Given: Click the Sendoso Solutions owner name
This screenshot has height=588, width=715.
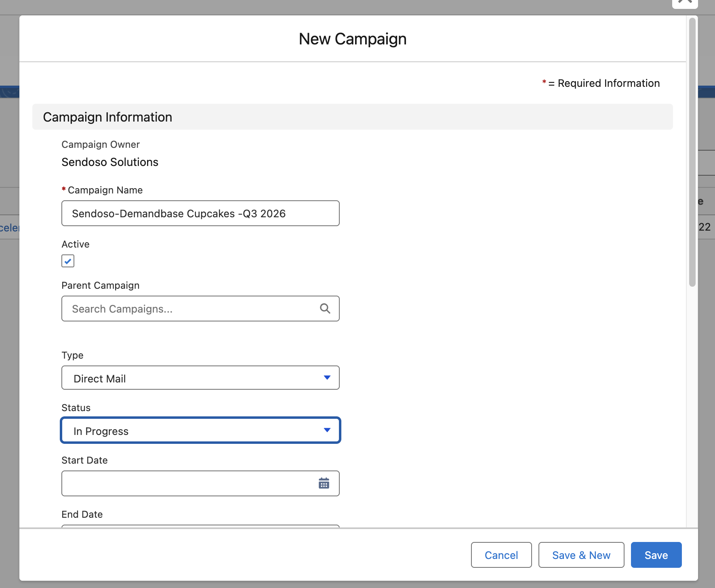Looking at the screenshot, I should [110, 162].
